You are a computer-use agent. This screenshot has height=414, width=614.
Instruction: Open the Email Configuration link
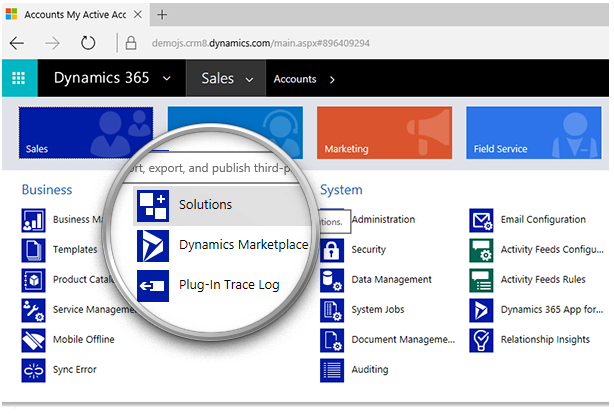point(543,219)
